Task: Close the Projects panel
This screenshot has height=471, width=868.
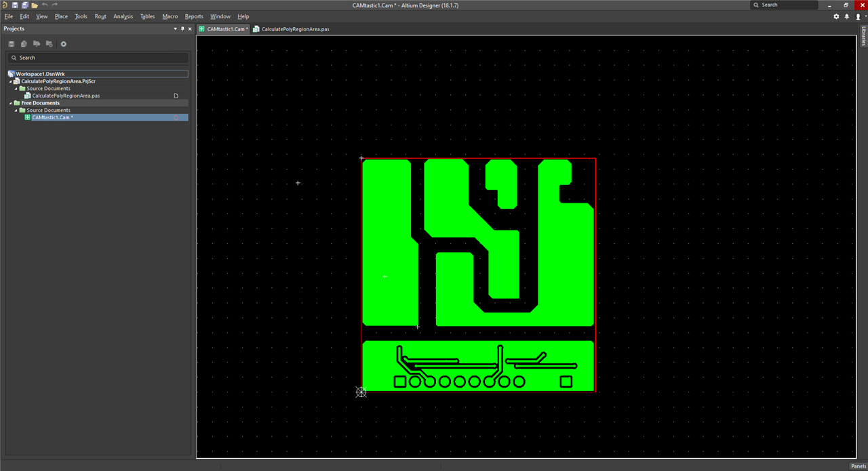Action: pos(189,28)
